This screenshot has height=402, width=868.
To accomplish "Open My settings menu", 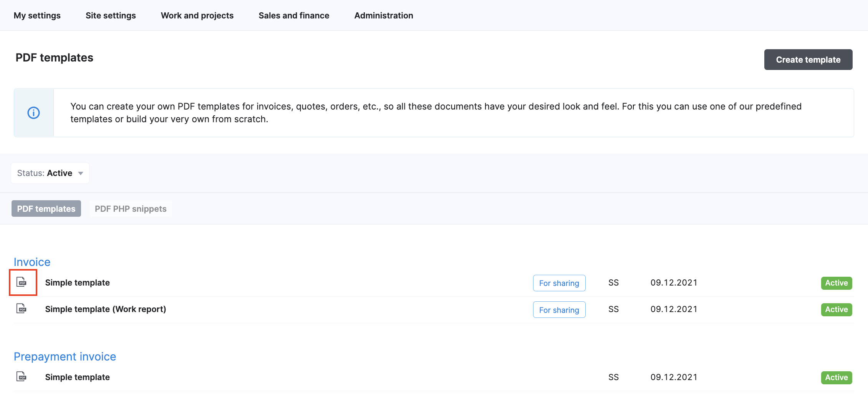I will coord(37,15).
